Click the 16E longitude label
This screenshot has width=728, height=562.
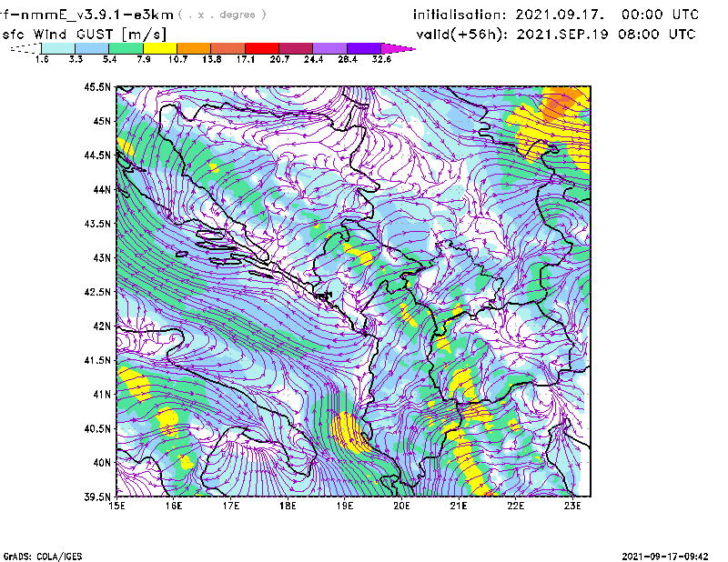174,506
